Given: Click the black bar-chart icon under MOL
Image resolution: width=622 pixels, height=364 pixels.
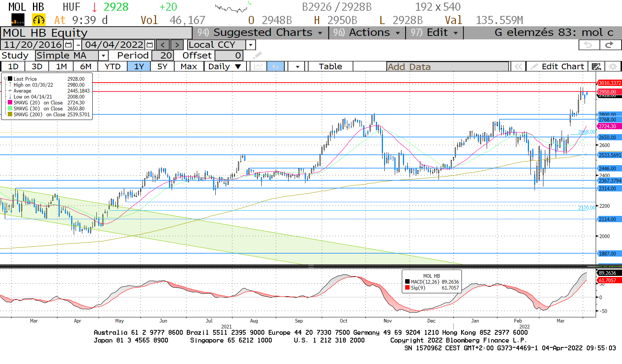Looking at the screenshot, I should [18, 20].
